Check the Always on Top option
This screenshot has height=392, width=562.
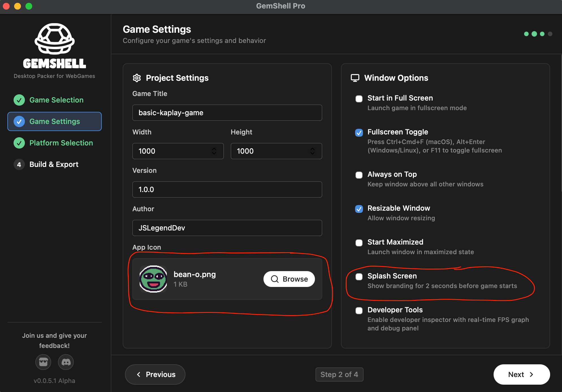[359, 175]
